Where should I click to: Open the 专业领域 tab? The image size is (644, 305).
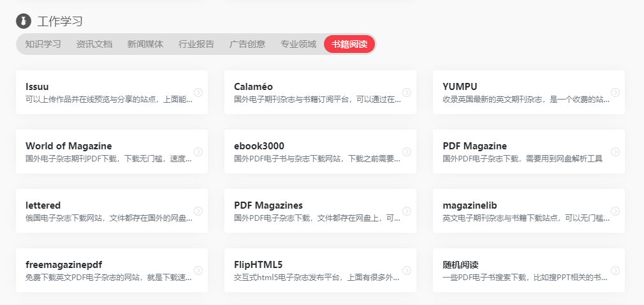[x=298, y=44]
